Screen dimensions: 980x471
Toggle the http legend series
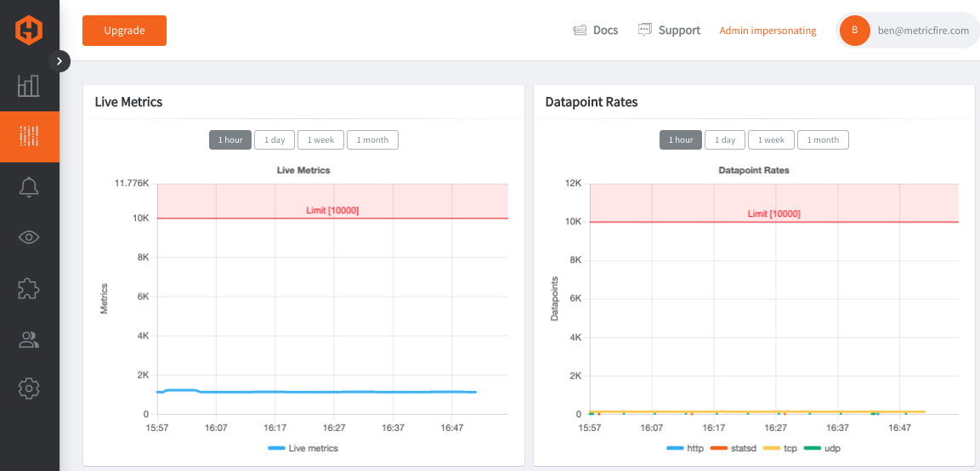(x=686, y=448)
